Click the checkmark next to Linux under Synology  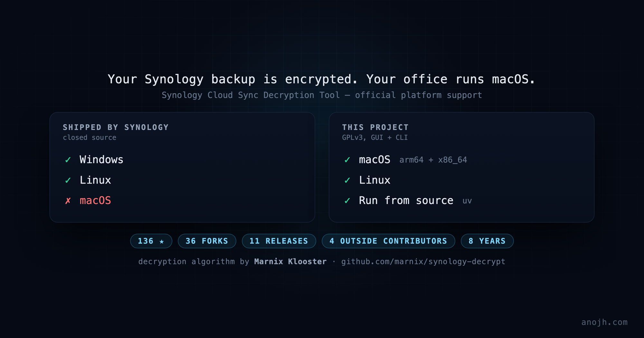point(68,181)
